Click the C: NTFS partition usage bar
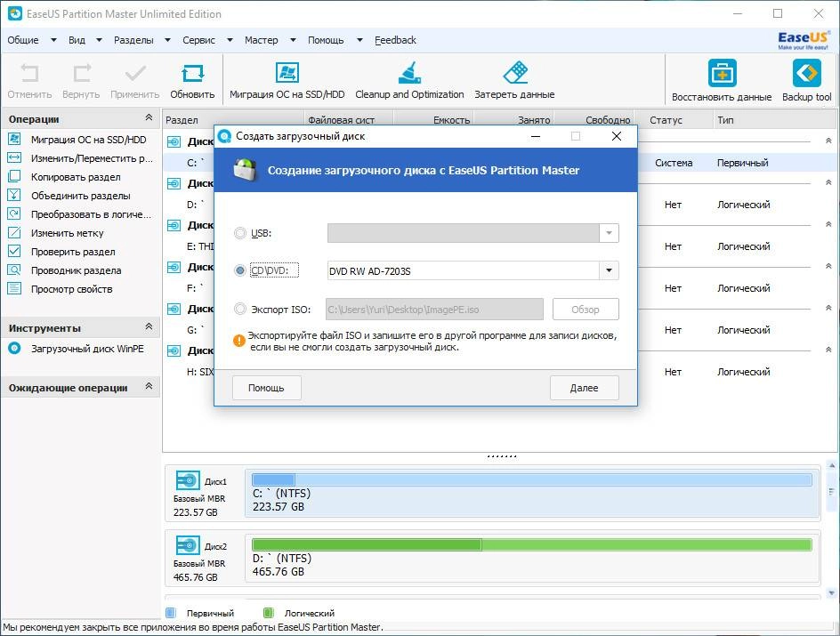Image resolution: width=840 pixels, height=636 pixels. [532, 479]
